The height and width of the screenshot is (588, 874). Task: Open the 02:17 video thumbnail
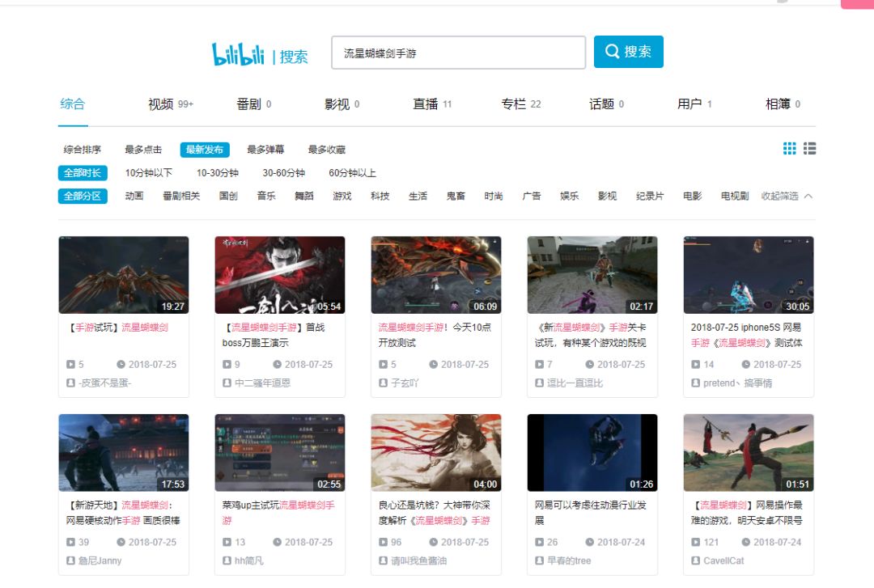click(x=592, y=275)
